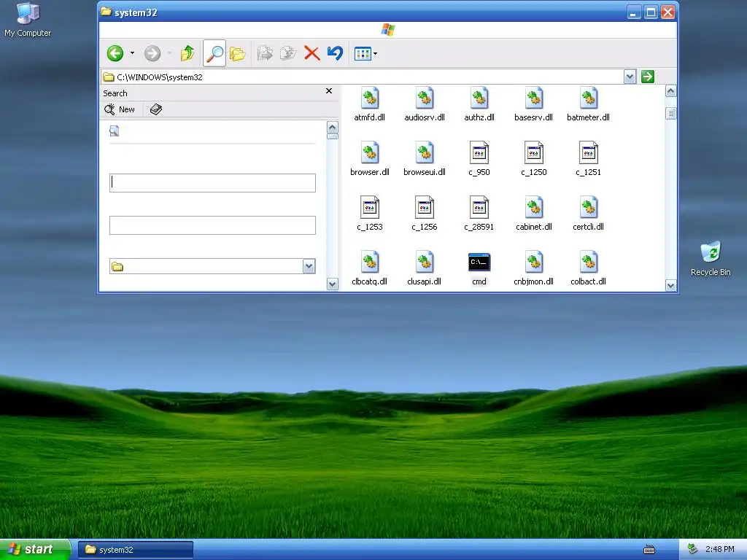Click the blue Undo arrow icon
Screen dimensions: 747x560
[336, 53]
